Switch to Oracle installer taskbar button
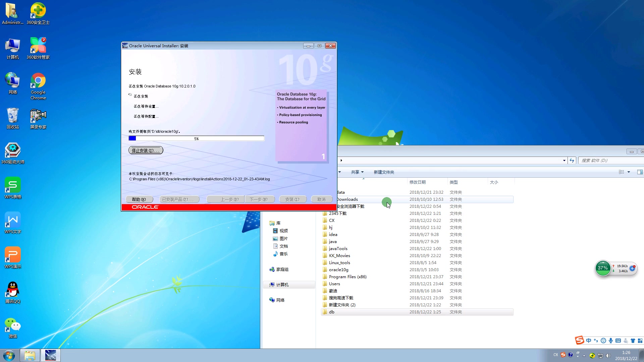 coord(51,355)
